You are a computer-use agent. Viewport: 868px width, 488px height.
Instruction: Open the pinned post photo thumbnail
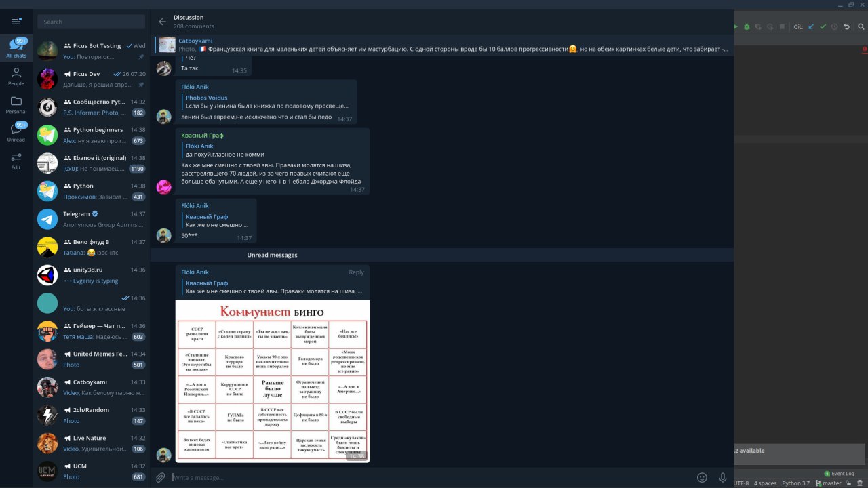[167, 45]
